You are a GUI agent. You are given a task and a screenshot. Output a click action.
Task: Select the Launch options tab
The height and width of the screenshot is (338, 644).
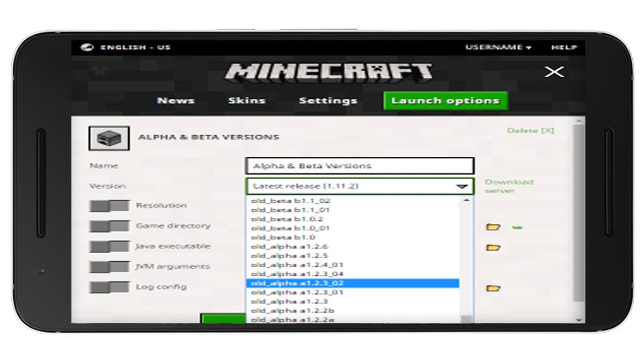tap(445, 101)
